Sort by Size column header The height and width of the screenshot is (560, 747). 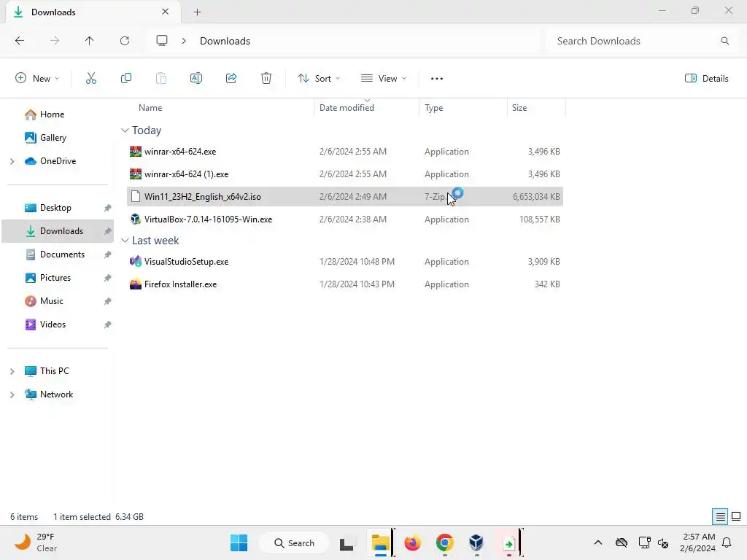pyautogui.click(x=519, y=108)
